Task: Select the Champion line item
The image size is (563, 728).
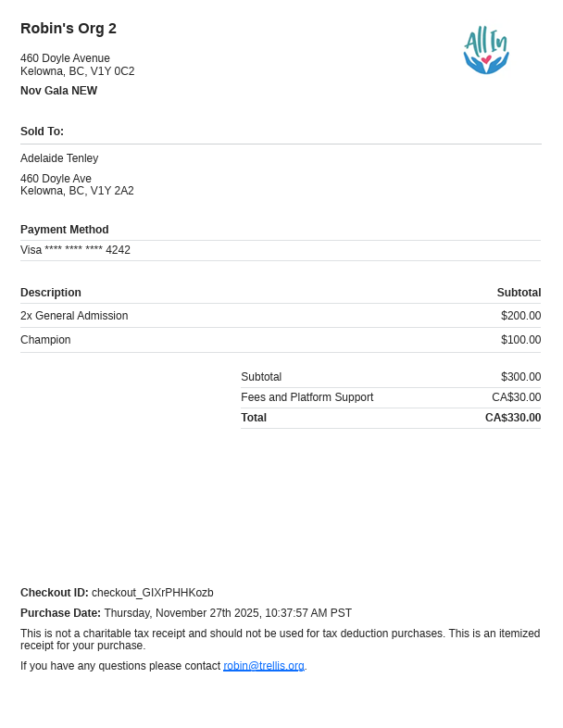Action: [45, 340]
